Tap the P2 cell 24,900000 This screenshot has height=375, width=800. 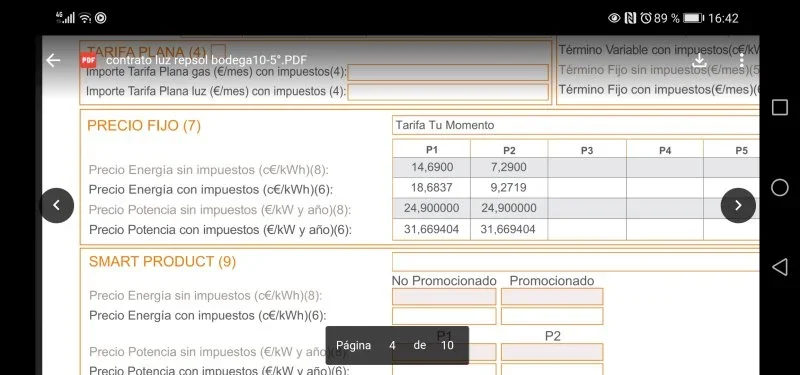pyautogui.click(x=509, y=208)
